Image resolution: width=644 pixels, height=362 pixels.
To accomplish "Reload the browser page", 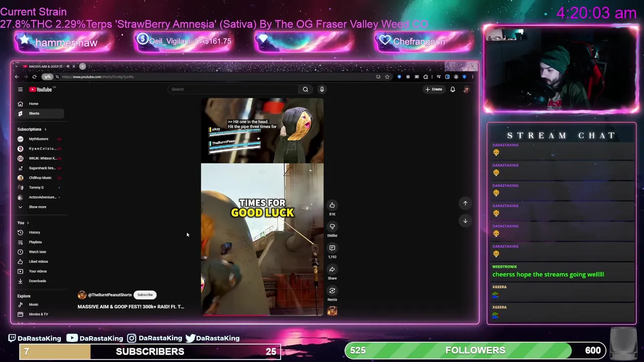I will click(34, 77).
